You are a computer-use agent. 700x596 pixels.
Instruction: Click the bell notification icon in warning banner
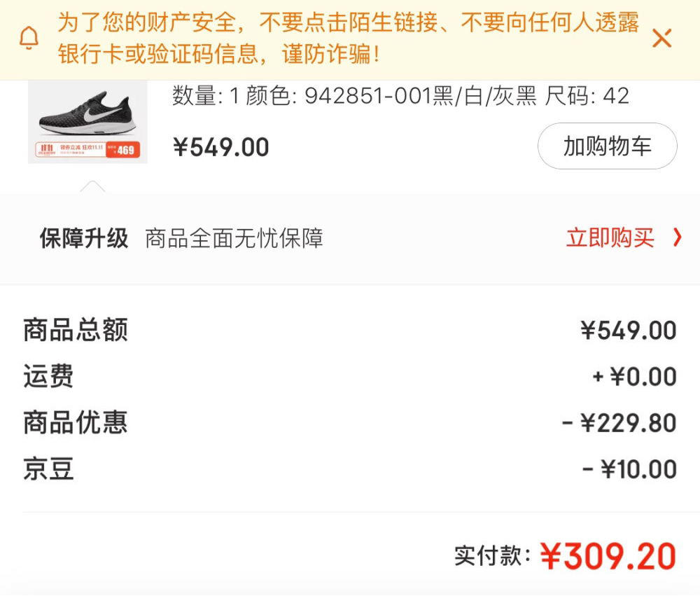[x=29, y=38]
